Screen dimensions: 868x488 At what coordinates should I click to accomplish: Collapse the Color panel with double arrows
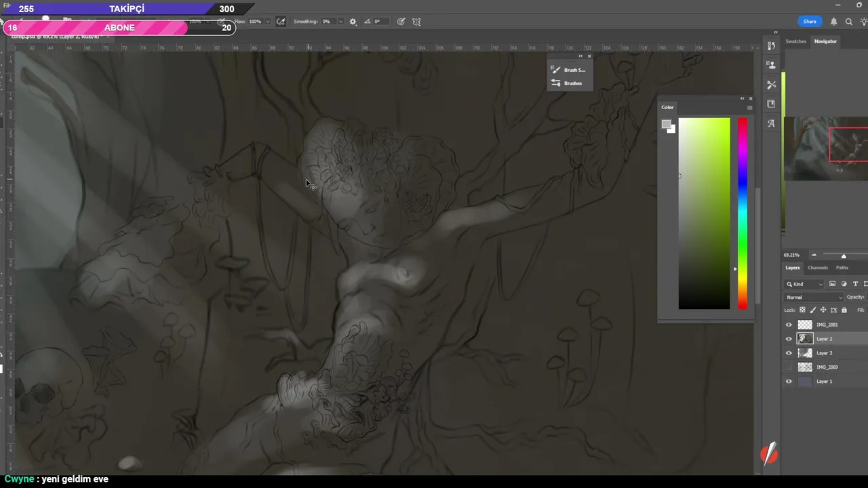[742, 98]
